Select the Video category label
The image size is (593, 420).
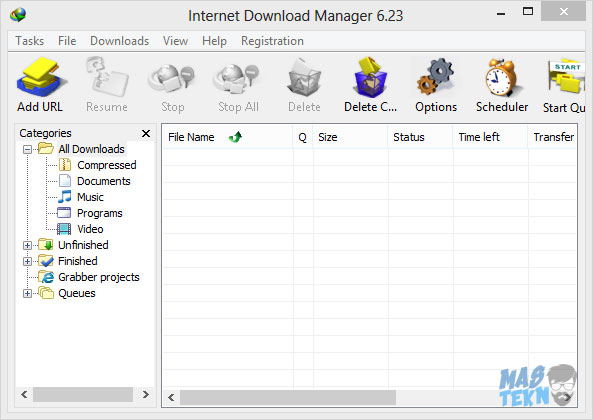point(90,229)
